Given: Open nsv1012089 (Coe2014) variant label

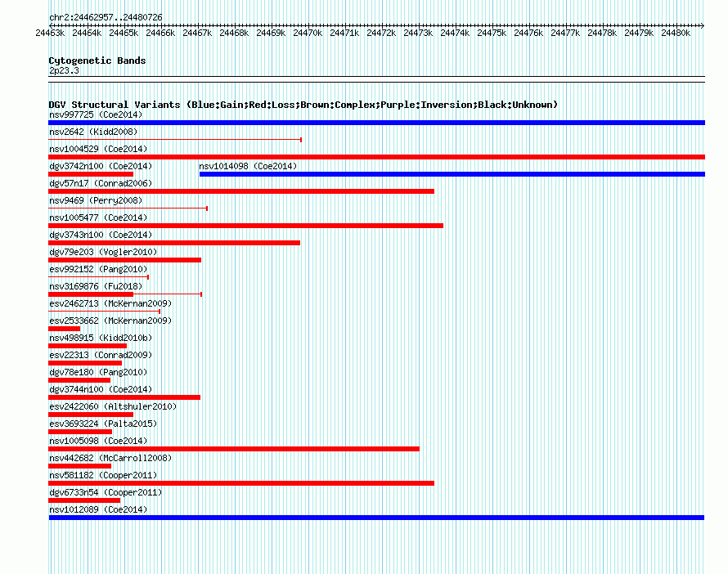Looking at the screenshot, I should click(x=98, y=509).
